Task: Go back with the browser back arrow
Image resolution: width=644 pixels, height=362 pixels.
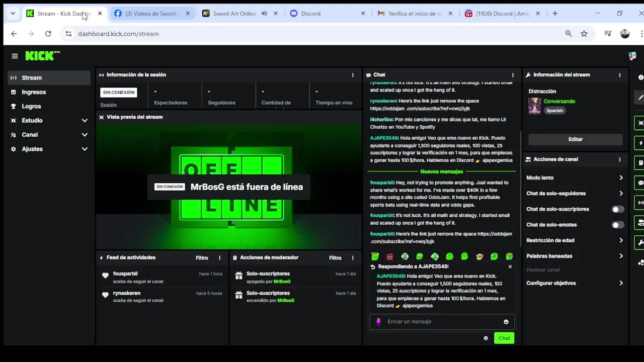Action: pos(14,34)
